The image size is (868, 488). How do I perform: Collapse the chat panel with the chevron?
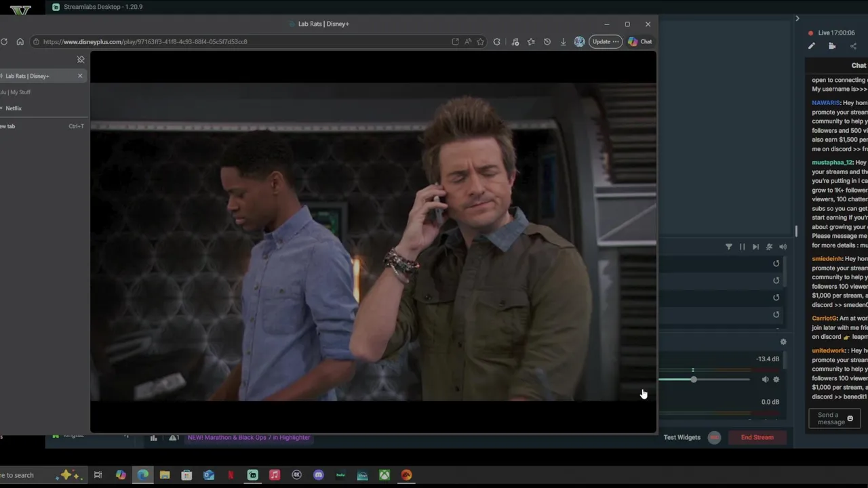pyautogui.click(x=797, y=18)
